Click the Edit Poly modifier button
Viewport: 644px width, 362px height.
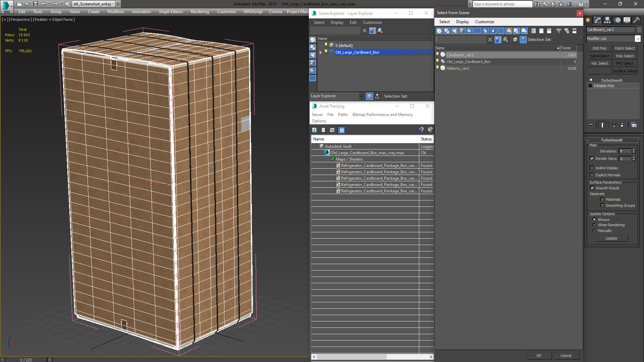tap(599, 48)
